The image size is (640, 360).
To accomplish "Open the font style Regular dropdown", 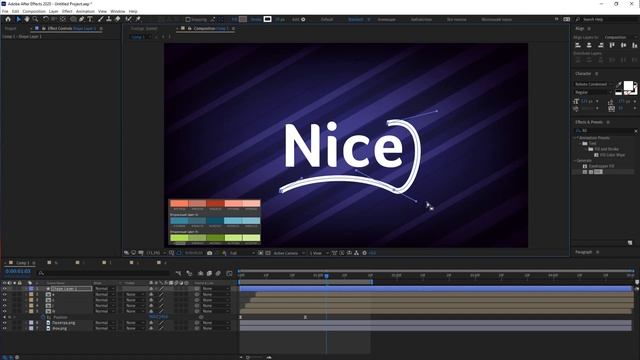I will tap(594, 92).
